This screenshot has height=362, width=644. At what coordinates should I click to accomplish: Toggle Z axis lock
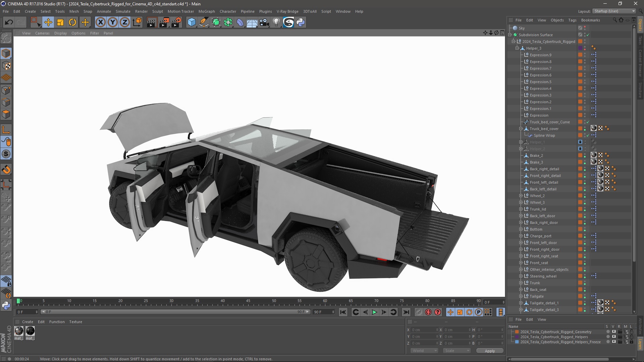pos(125,22)
